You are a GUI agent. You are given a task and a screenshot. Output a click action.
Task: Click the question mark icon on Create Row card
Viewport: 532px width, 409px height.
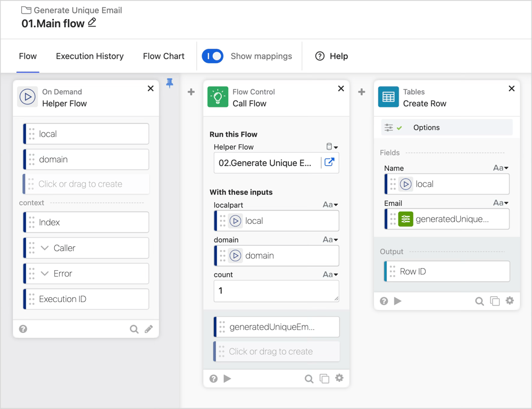coord(384,301)
